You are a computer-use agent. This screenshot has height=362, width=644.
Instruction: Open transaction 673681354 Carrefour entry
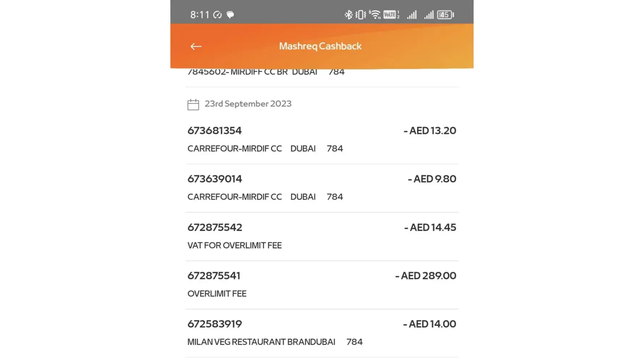point(322,139)
